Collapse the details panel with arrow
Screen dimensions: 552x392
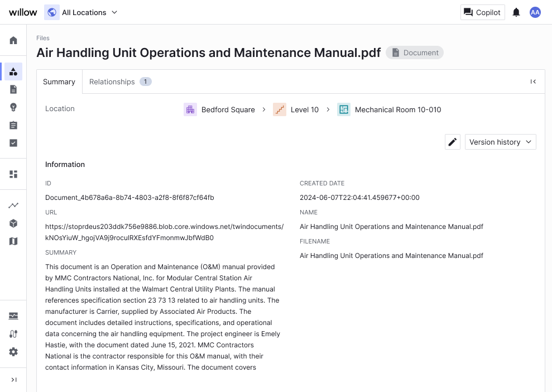point(533,82)
